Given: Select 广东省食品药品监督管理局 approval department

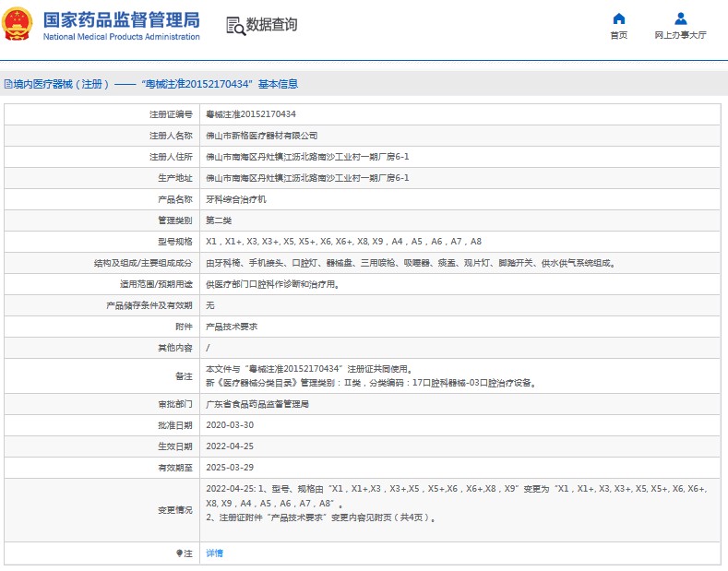Looking at the screenshot, I should (x=257, y=404).
